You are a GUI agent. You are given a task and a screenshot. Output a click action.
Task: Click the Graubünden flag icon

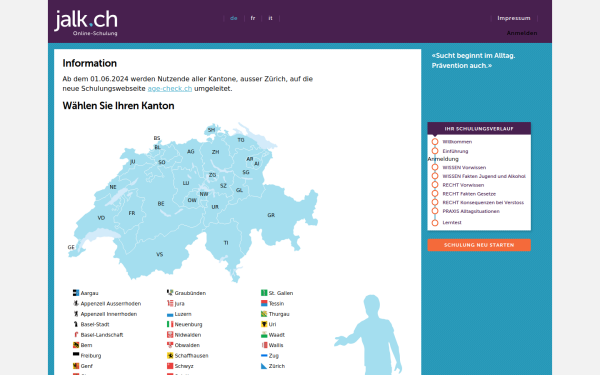(170, 293)
